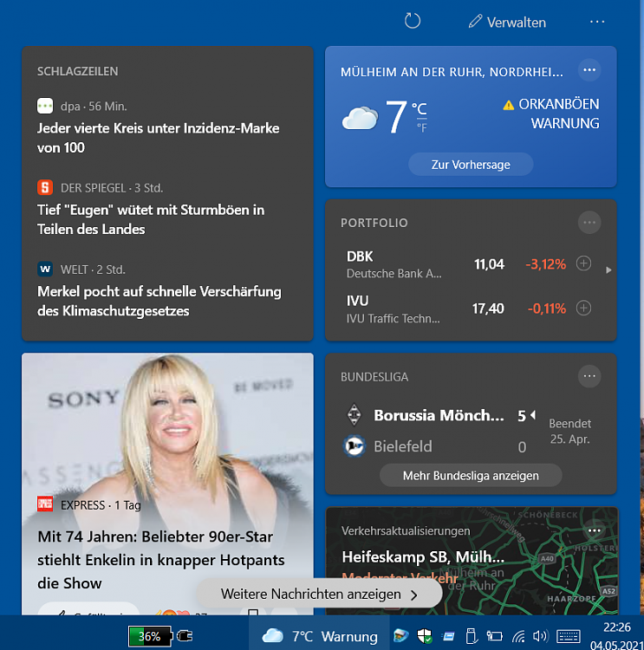Click the IVU change value -0,11%
644x650 pixels.
547,309
